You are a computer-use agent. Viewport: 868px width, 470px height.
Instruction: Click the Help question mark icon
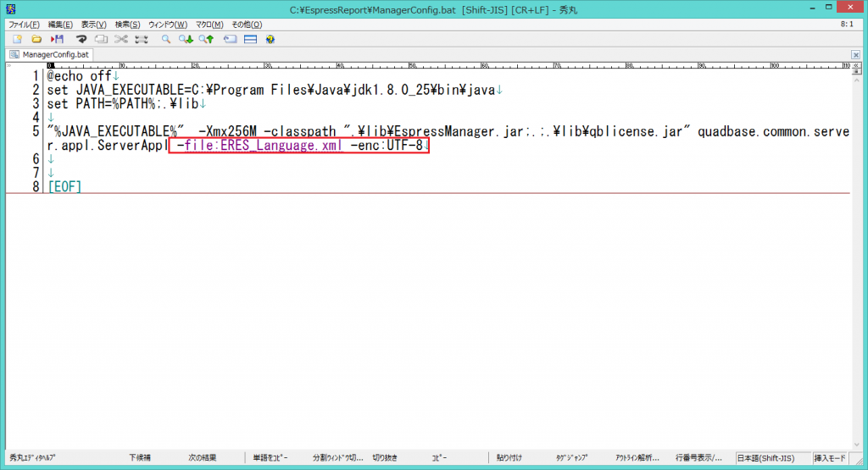270,39
